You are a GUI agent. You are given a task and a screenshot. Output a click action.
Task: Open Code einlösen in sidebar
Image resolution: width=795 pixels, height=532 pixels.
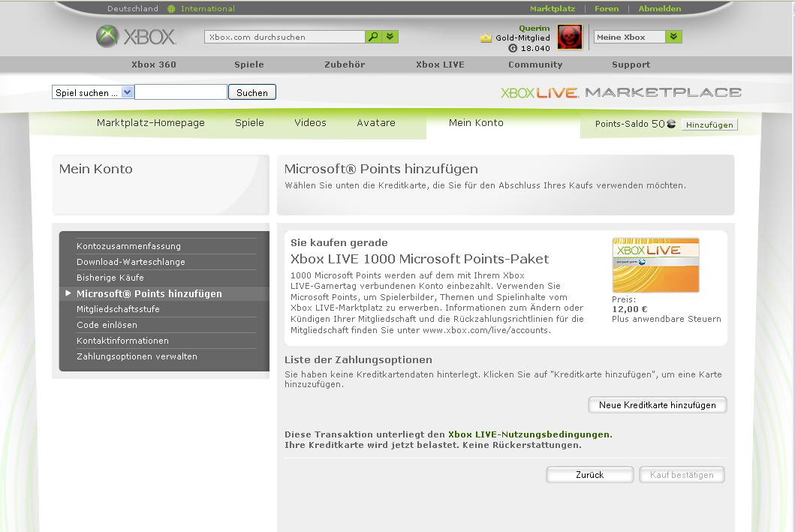107,325
